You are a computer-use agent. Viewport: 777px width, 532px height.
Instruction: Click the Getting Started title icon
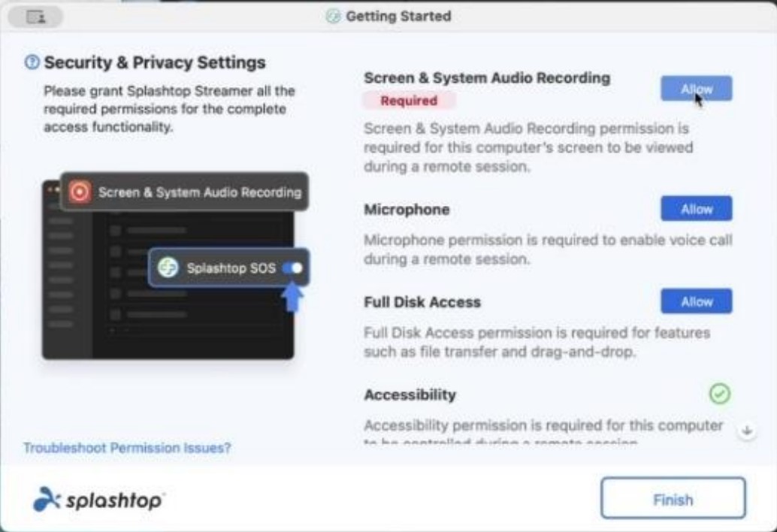tap(333, 17)
